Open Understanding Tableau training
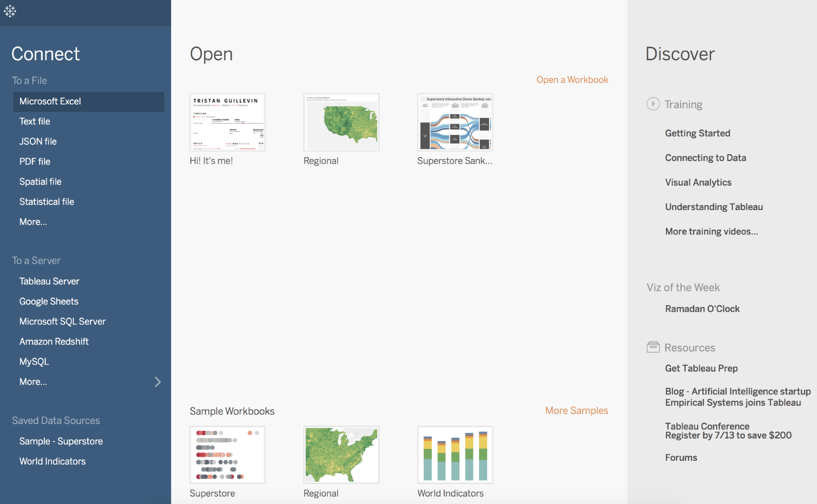Screen dimensions: 817x504 pos(714,207)
